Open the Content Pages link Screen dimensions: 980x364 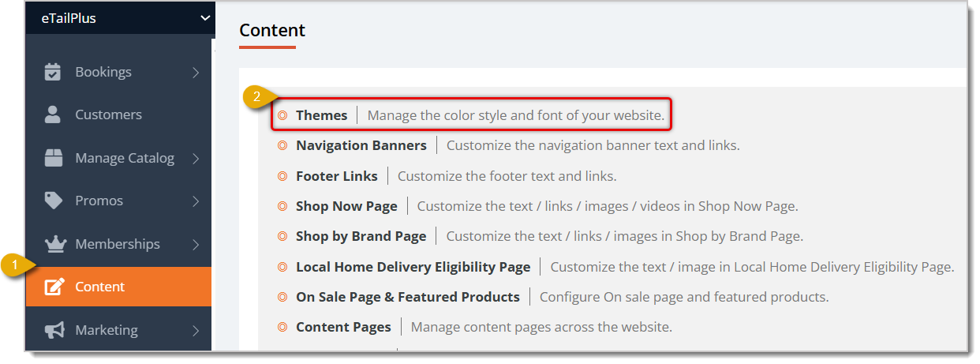point(343,327)
